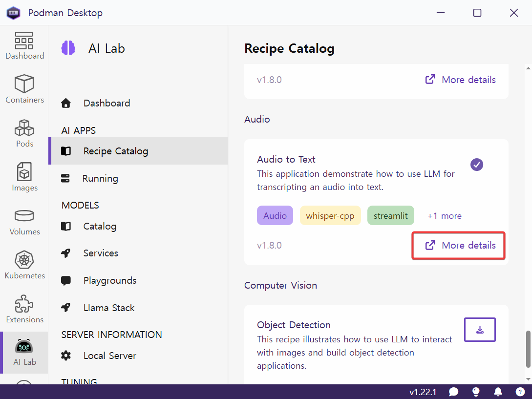Open the Containers section in sidebar
The image size is (532, 399).
(x=24, y=89)
